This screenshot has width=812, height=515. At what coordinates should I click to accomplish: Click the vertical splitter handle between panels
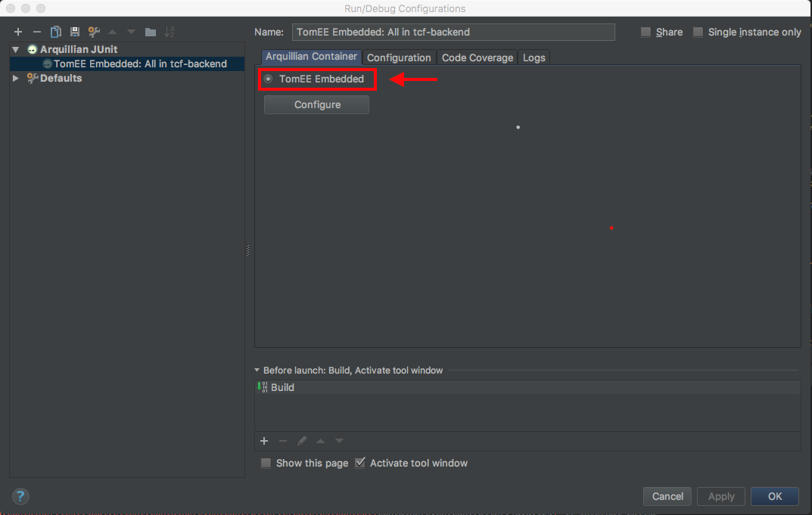tap(247, 250)
